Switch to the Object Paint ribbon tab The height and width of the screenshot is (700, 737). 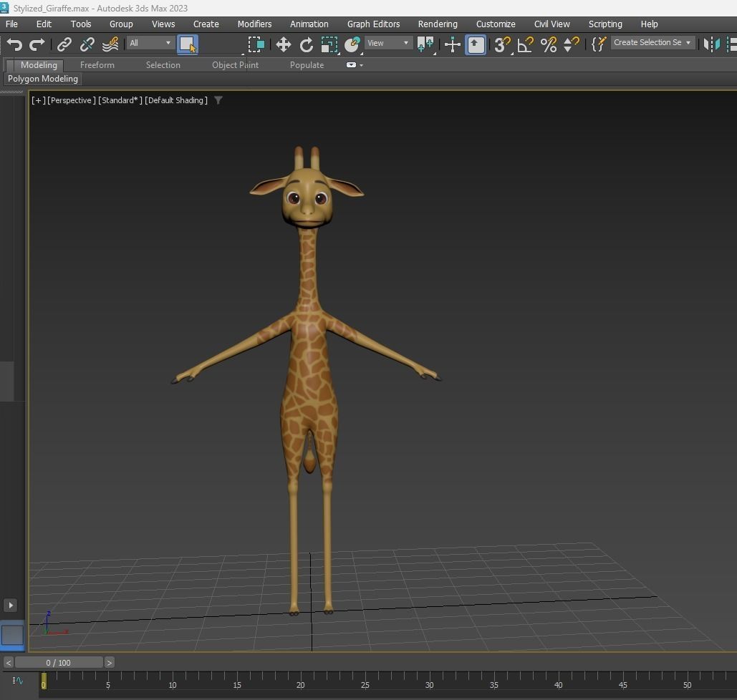tap(235, 65)
